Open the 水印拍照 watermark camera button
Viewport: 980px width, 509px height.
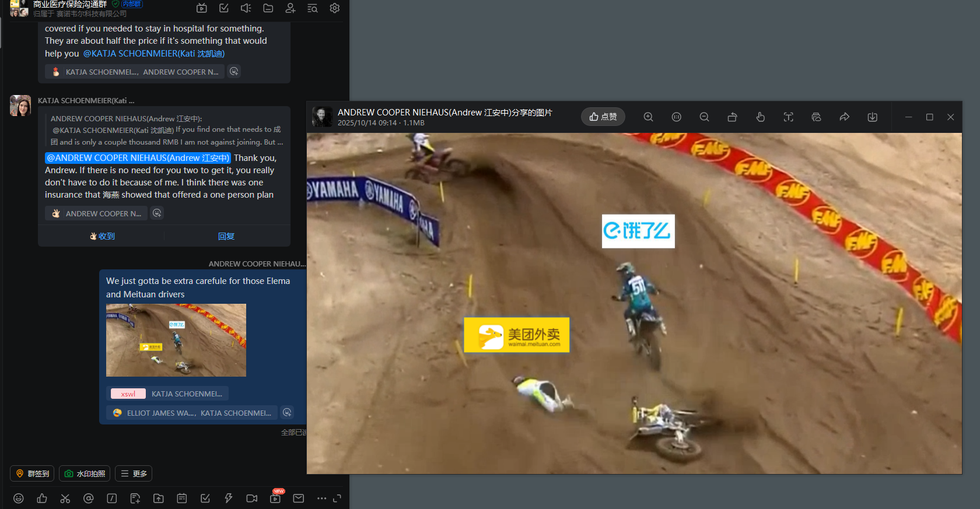coord(85,473)
